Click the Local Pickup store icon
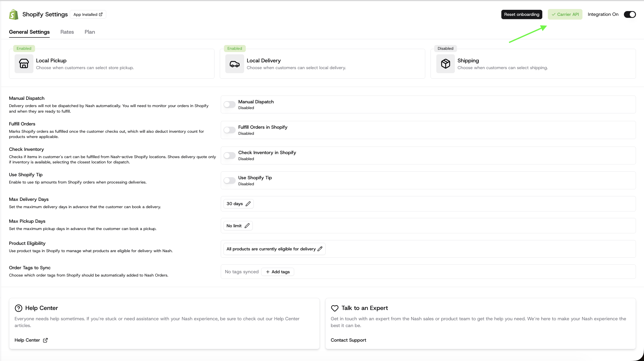The width and height of the screenshot is (644, 361). point(24,64)
